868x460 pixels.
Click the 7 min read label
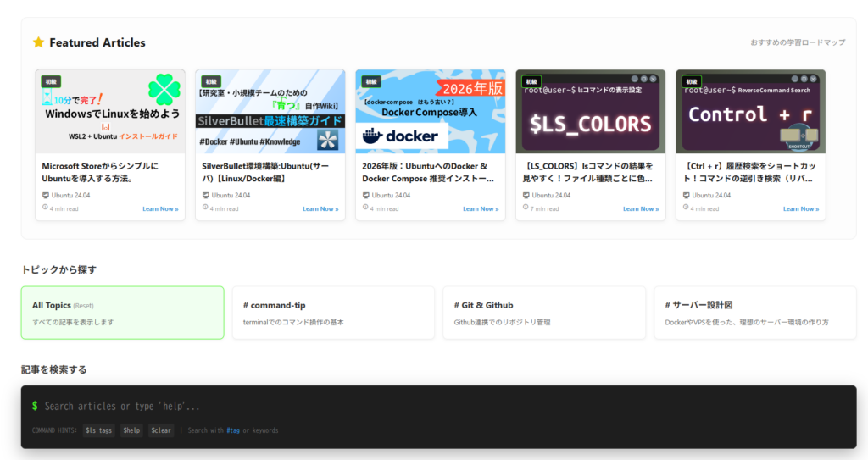(545, 209)
